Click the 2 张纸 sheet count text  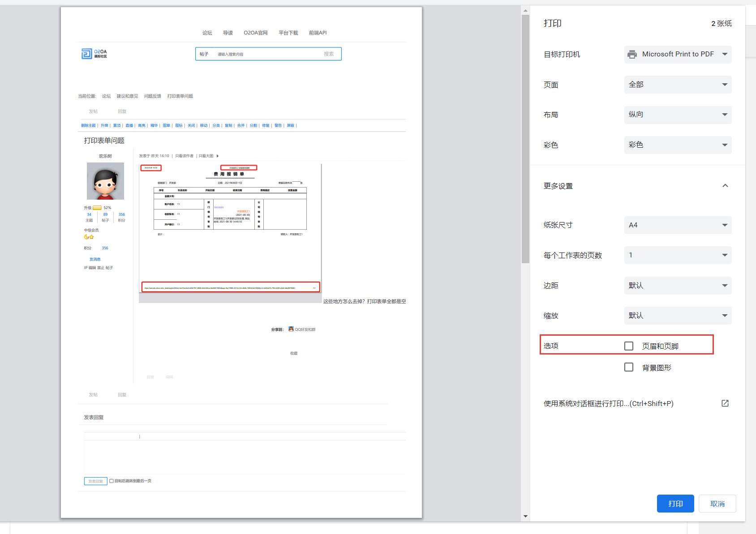722,23
